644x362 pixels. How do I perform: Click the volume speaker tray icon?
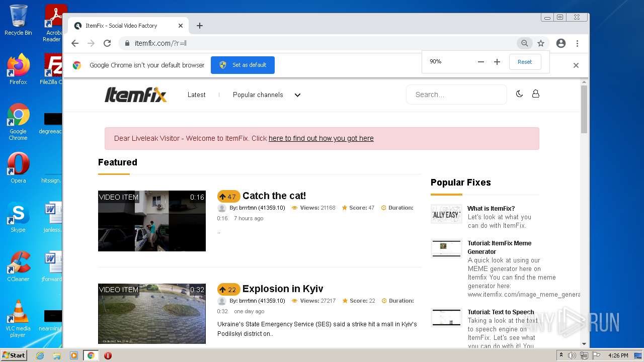pyautogui.click(x=572, y=355)
